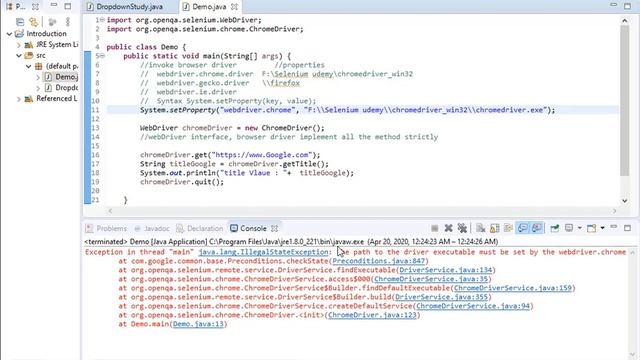The width and height of the screenshot is (640, 360).
Task: Open DriverService.java:134 stack link
Action: coord(446,270)
